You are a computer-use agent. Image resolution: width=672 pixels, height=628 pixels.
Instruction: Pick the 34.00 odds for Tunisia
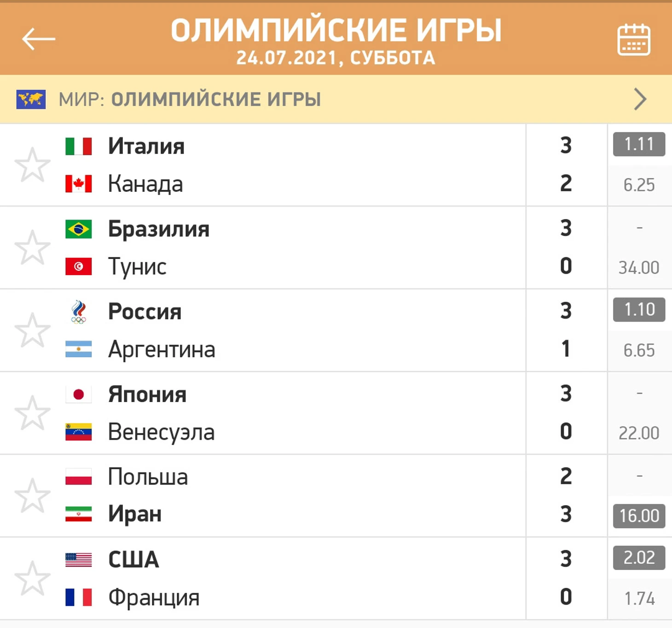(x=639, y=267)
